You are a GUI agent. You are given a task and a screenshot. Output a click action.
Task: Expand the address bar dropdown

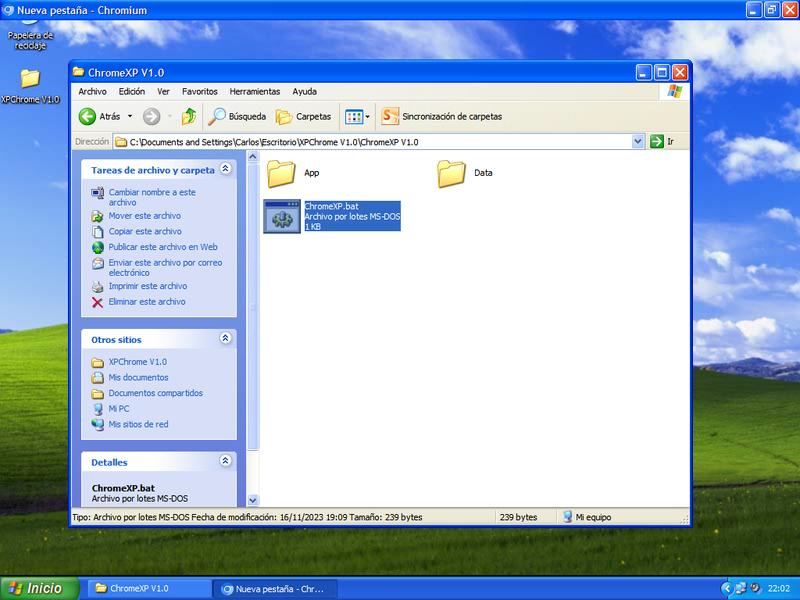638,141
